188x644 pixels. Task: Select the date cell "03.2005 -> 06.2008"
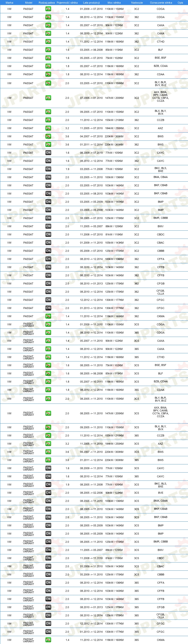coord(91,50)
